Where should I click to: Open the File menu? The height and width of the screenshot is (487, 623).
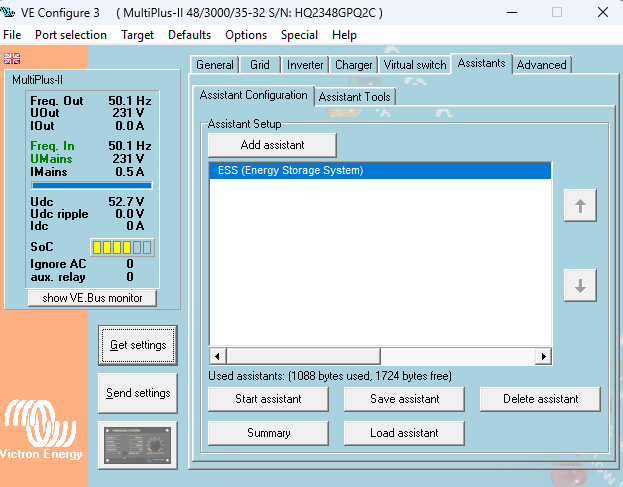pos(12,35)
